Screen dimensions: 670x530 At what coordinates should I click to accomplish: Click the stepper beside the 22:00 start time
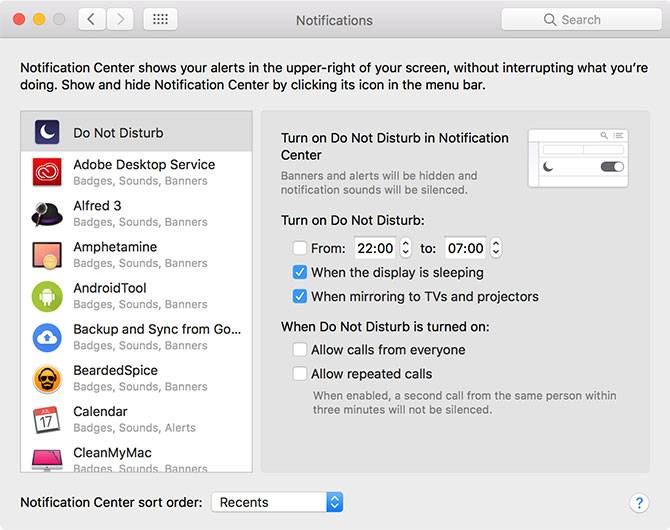point(405,248)
